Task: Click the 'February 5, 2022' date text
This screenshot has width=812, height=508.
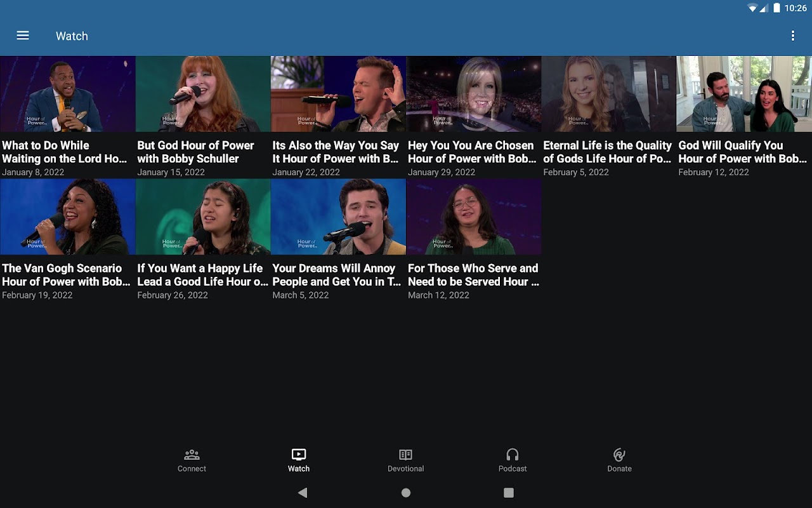Action: point(576,172)
